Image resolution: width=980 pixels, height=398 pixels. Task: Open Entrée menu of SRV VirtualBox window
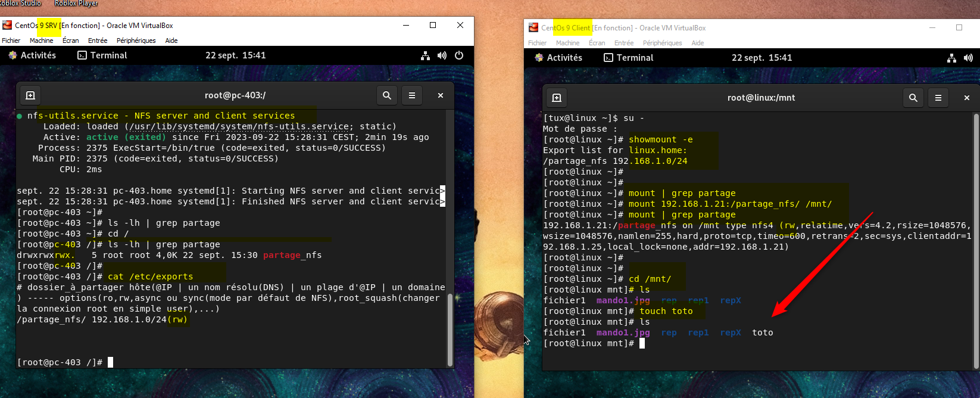[x=98, y=41]
